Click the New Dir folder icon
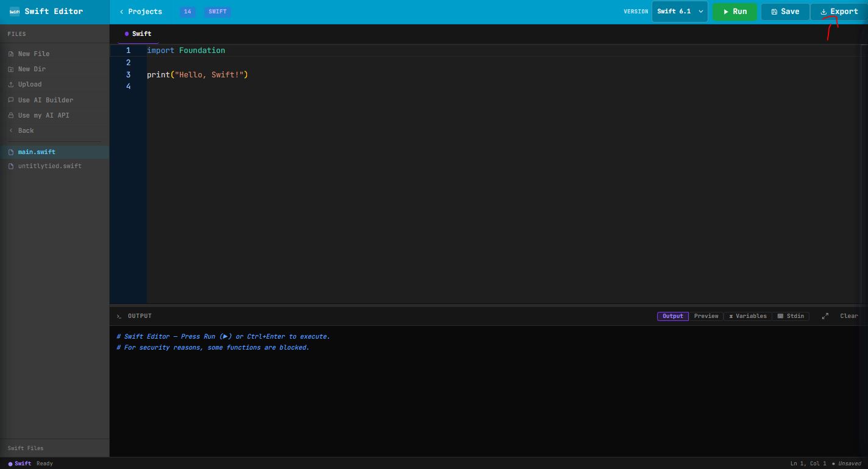The image size is (868, 469). [x=11, y=69]
